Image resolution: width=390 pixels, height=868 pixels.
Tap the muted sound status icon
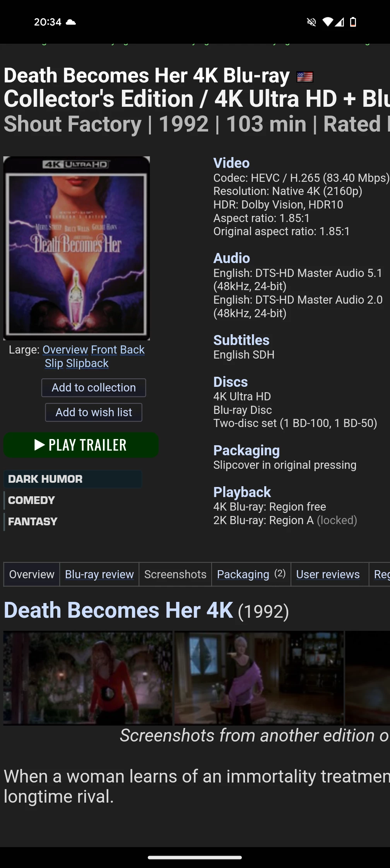point(311,22)
